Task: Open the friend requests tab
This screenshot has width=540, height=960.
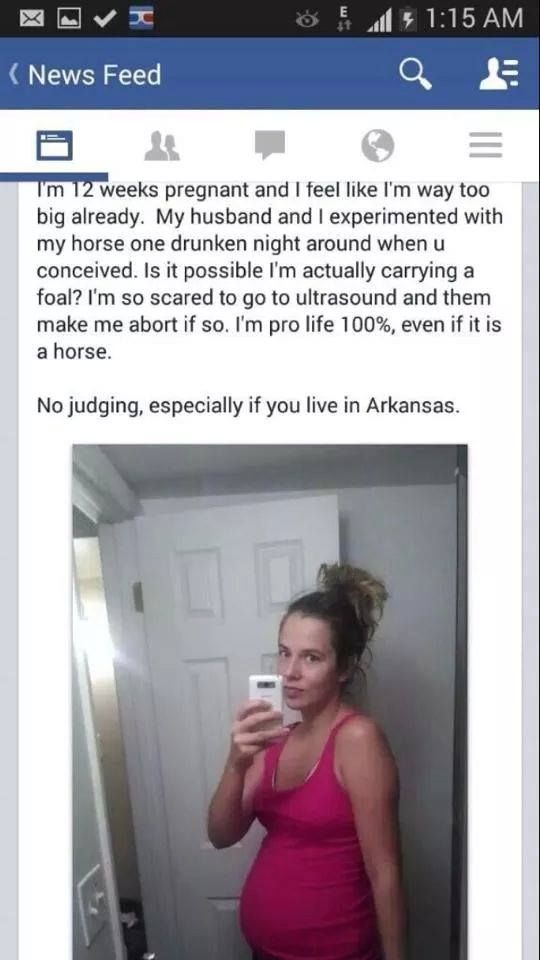Action: 162,146
